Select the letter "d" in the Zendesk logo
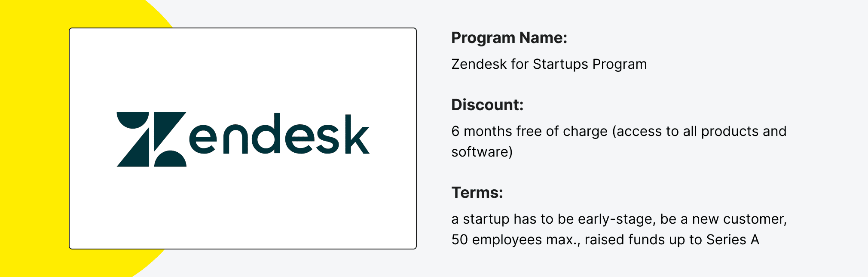This screenshot has height=277, width=868. (x=266, y=133)
